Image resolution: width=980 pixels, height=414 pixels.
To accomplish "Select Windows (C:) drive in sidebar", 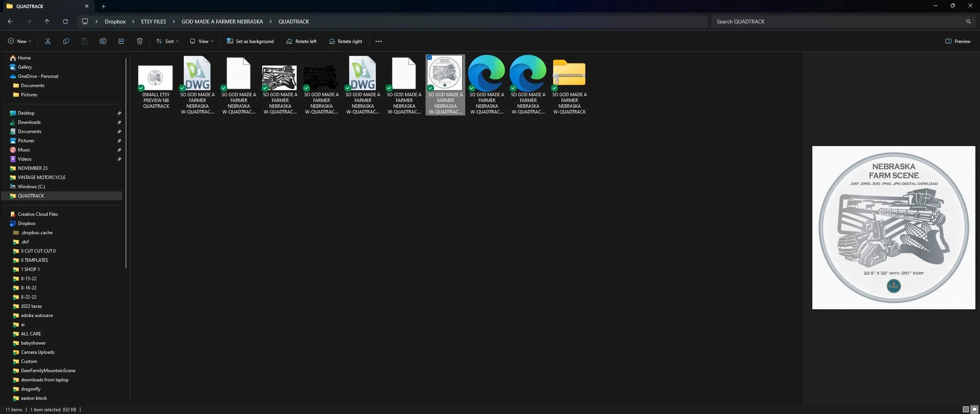I will point(31,187).
